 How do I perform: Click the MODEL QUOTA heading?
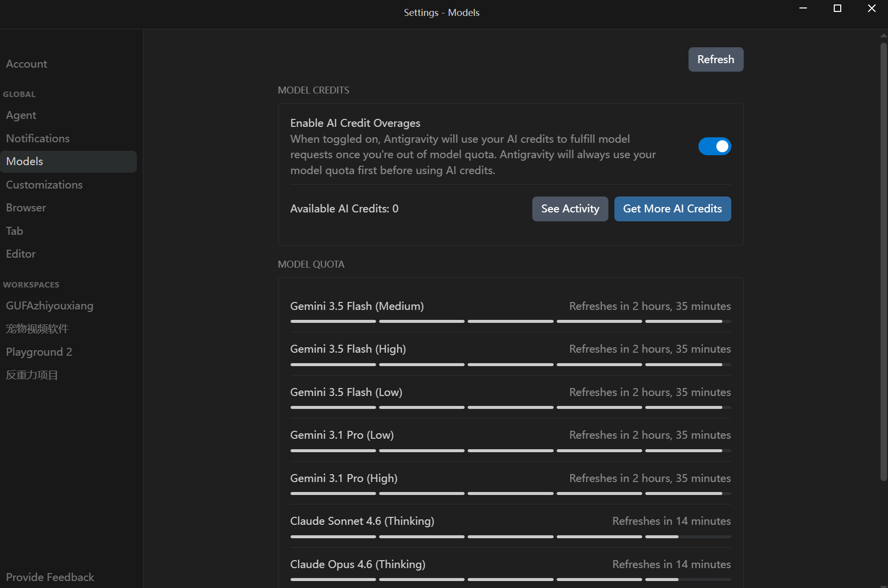pos(311,264)
